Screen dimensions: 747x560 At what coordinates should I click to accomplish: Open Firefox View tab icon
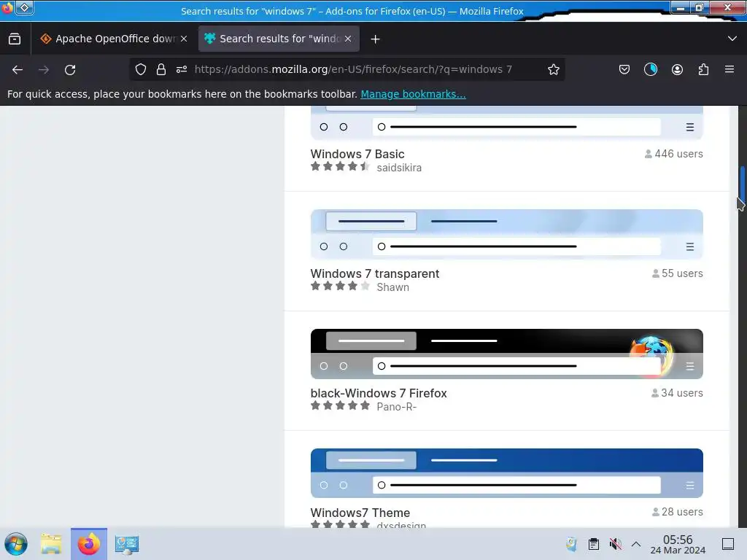click(15, 39)
